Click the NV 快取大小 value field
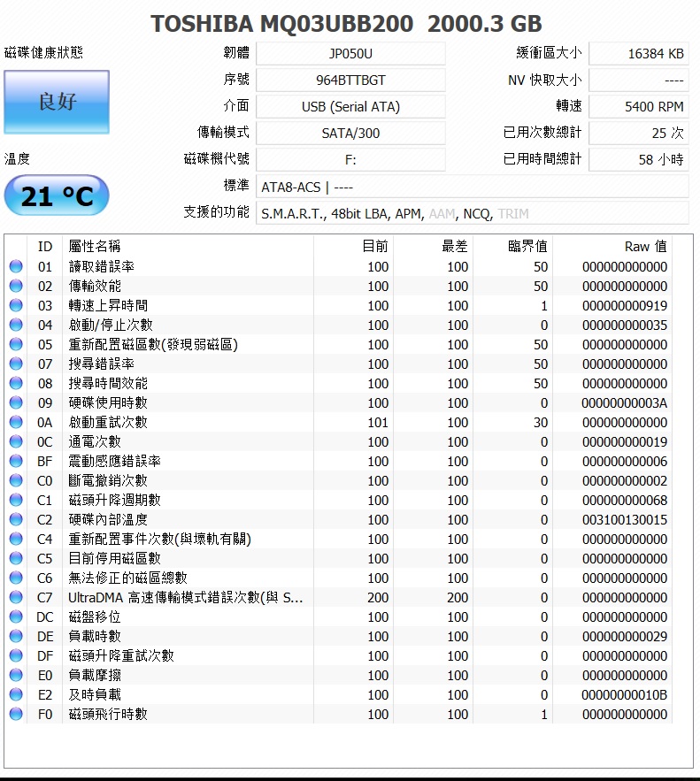The image size is (700, 781). pyautogui.click(x=639, y=80)
